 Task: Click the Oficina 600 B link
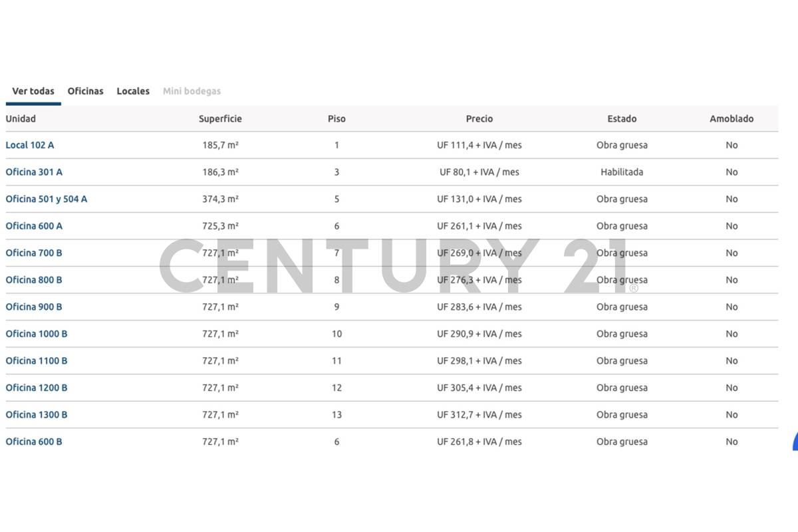click(34, 442)
